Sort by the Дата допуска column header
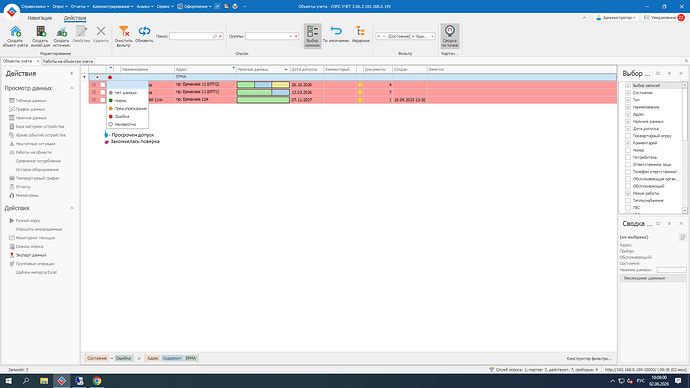This screenshot has height=388, width=690. click(x=307, y=70)
